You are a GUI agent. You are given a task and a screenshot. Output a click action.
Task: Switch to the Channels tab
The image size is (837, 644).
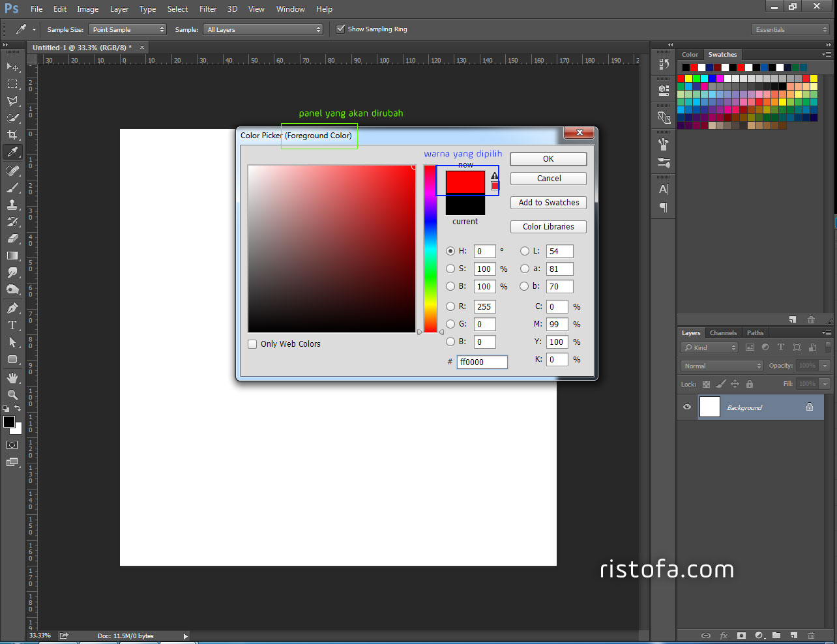click(723, 332)
